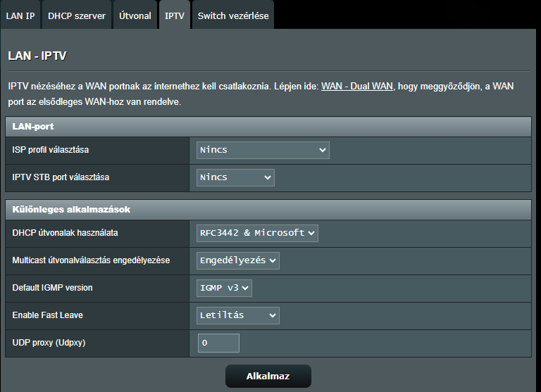Open the Switch vezérlése tab
Screen dimensions: 541x392
click(x=233, y=15)
